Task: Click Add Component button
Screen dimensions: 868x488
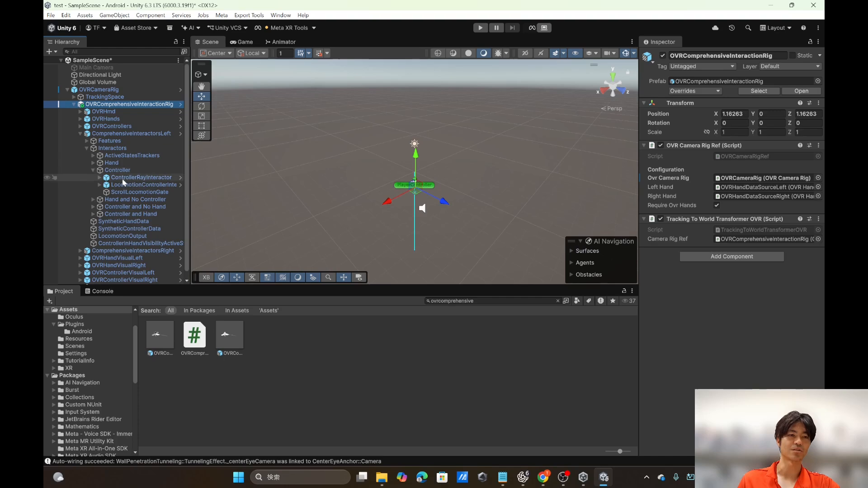Action: [731, 257]
